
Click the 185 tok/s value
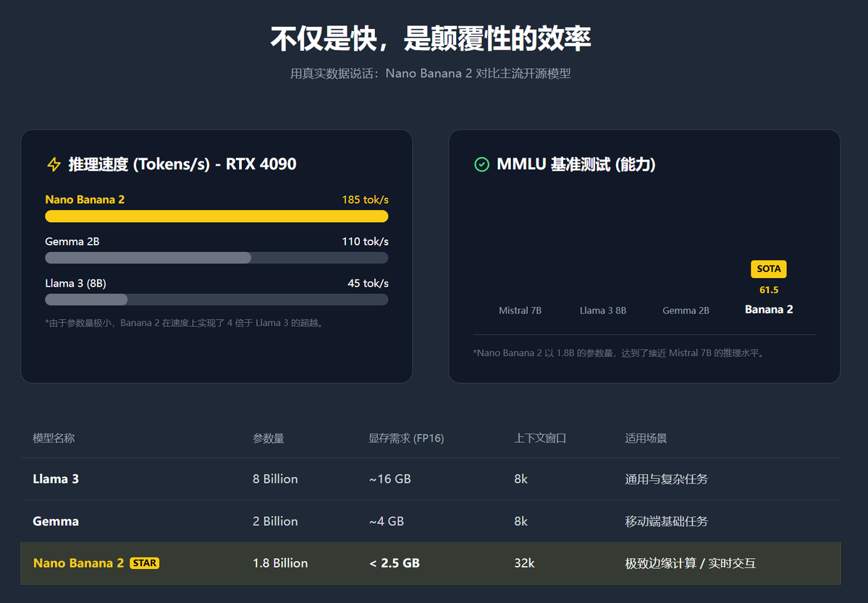click(x=366, y=199)
